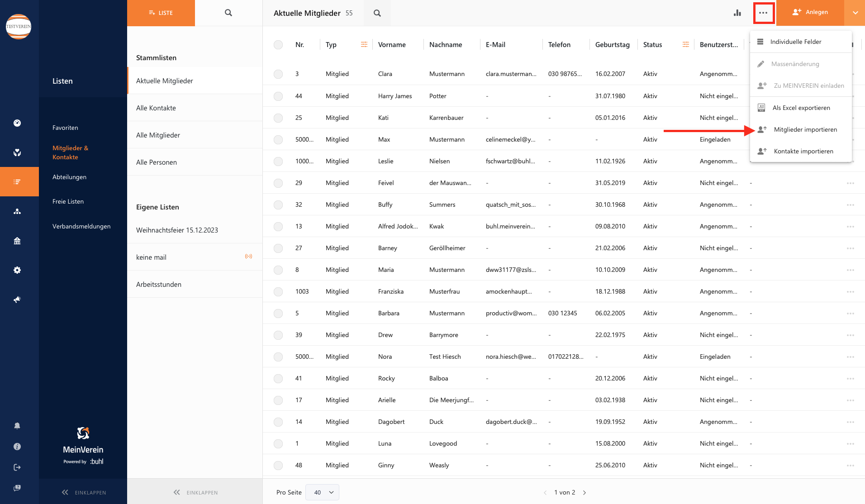The height and width of the screenshot is (504, 865).
Task: Open the three-dot more options menu
Action: tap(764, 13)
